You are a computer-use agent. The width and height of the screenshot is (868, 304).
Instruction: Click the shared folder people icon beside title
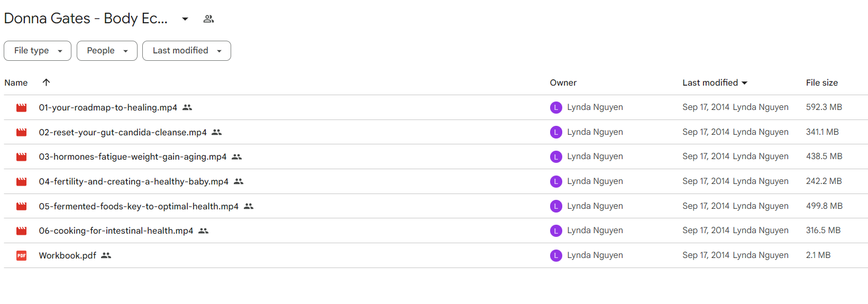208,19
